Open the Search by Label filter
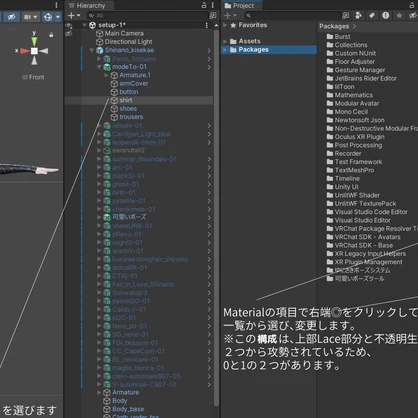The height and width of the screenshot is (418, 418). point(372,15)
